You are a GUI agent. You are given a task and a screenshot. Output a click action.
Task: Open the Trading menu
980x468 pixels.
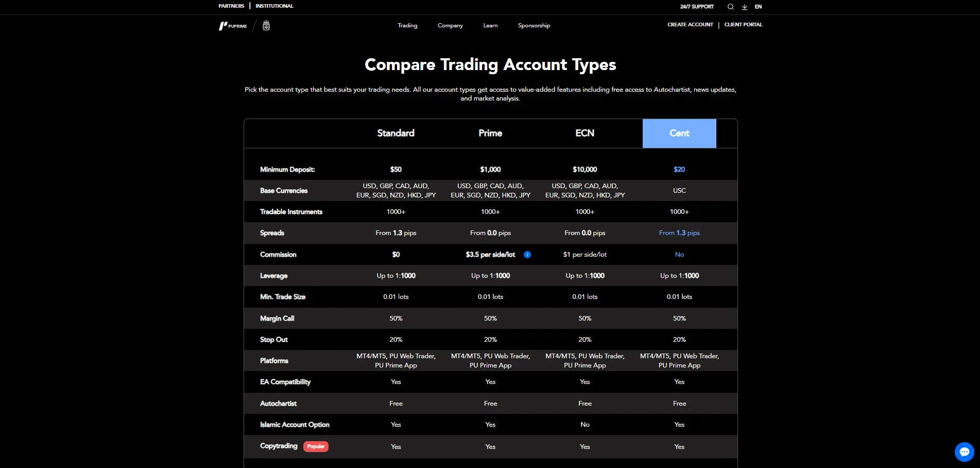point(407,26)
